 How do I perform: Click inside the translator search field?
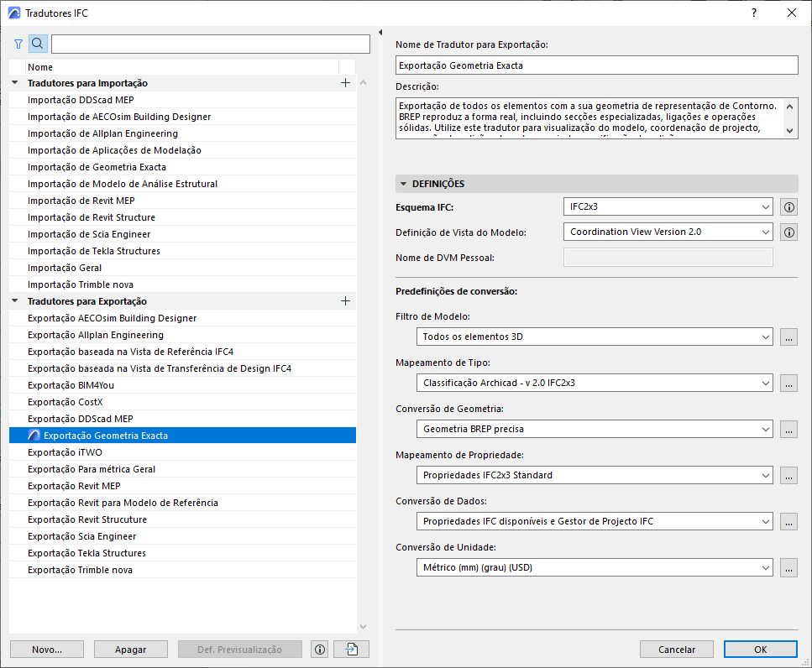[x=210, y=44]
